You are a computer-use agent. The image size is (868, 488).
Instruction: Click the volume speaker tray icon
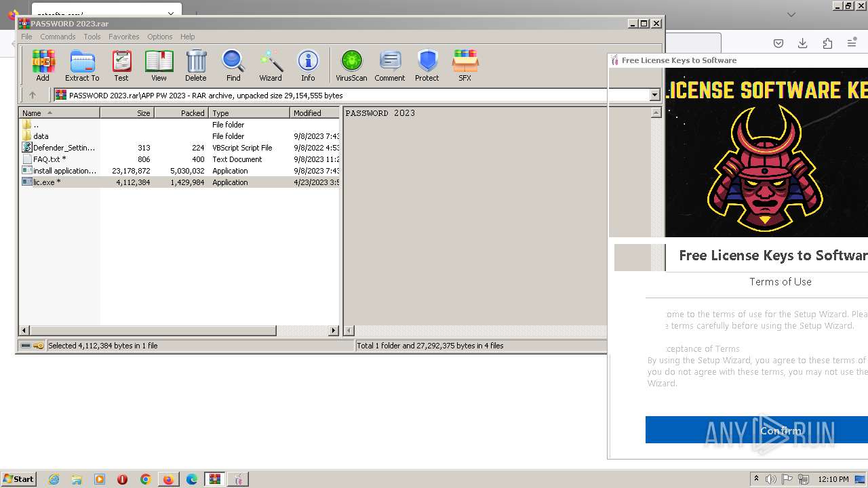tap(770, 479)
